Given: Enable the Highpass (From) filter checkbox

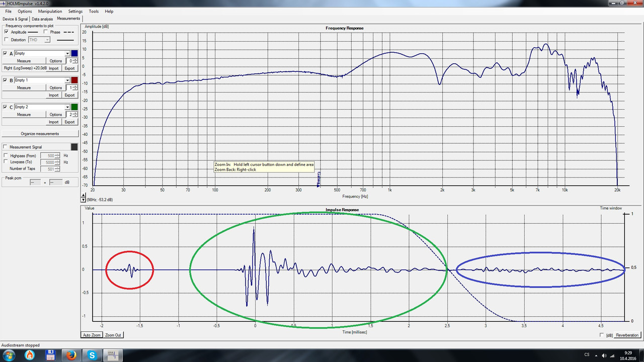Looking at the screenshot, I should [x=6, y=156].
